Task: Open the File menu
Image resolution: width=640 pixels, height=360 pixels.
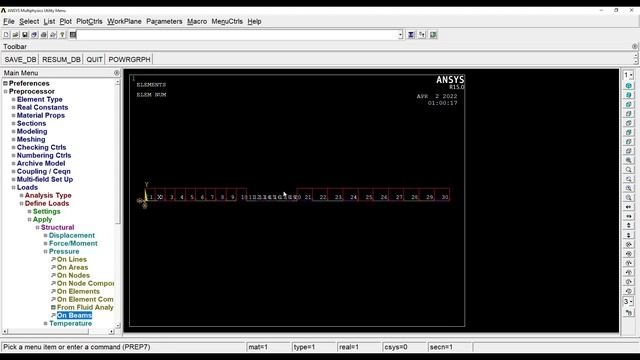Action: [9, 22]
